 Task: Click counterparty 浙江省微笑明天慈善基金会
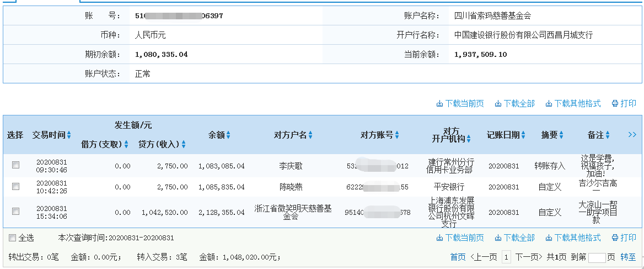[x=293, y=212]
